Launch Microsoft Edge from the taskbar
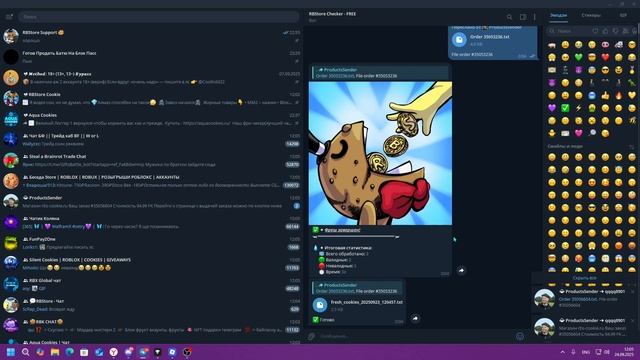This screenshot has width=640, height=360. pyautogui.click(x=69, y=352)
